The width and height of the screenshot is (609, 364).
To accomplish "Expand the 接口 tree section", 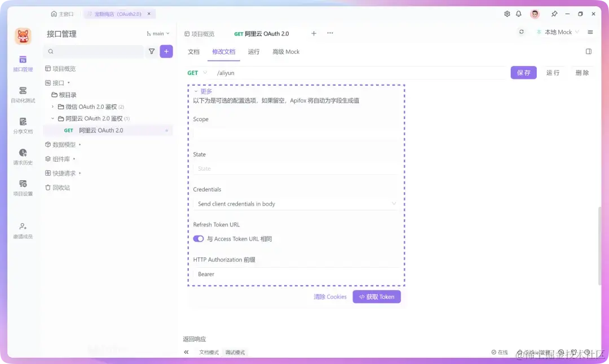I will pos(69,83).
